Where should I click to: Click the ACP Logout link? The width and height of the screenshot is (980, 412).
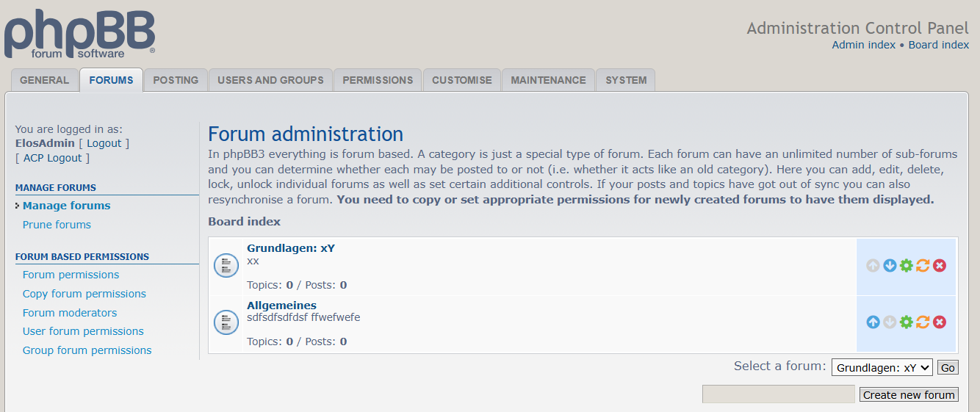click(x=53, y=158)
